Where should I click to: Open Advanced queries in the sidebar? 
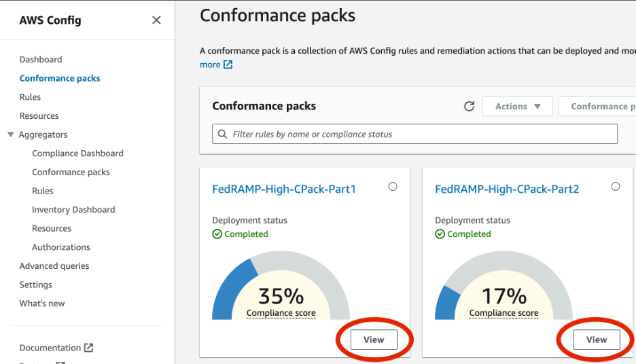coord(54,266)
